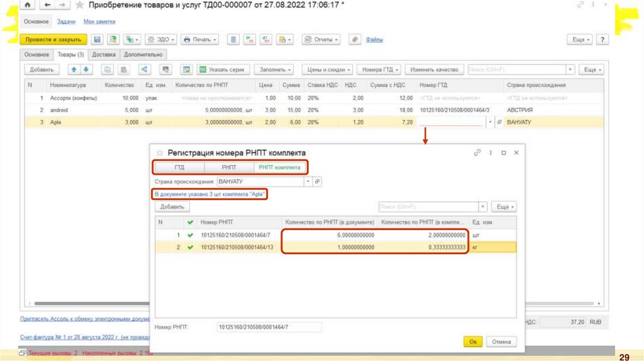Viewport: 644px width, 361px height.
Task: Open the Отчеты dropdown
Action: click(x=321, y=40)
